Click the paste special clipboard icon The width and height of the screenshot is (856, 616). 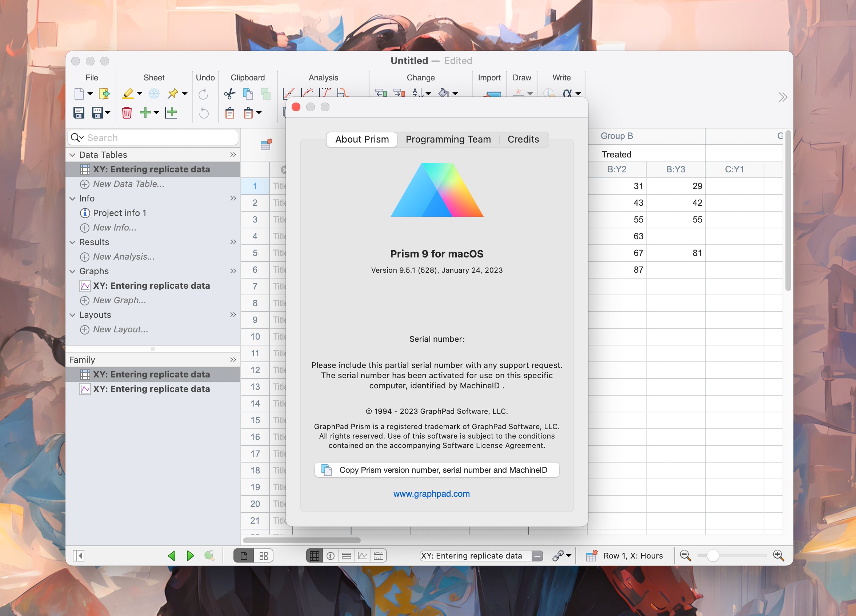(x=248, y=112)
